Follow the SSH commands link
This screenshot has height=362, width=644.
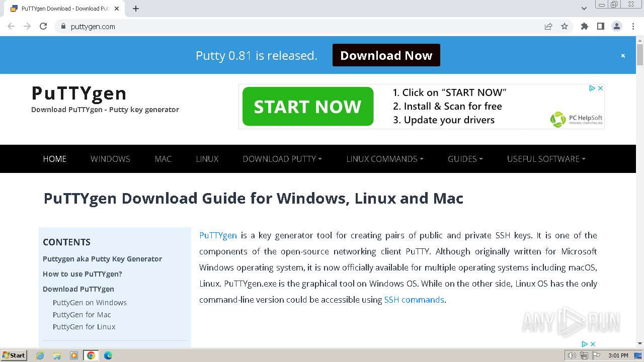[414, 300]
